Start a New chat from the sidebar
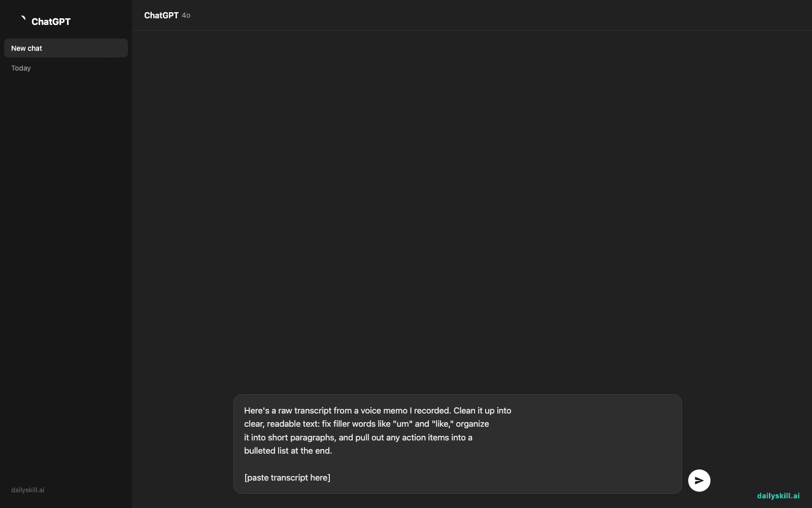Screen dimensions: 812x508 (x=66, y=48)
